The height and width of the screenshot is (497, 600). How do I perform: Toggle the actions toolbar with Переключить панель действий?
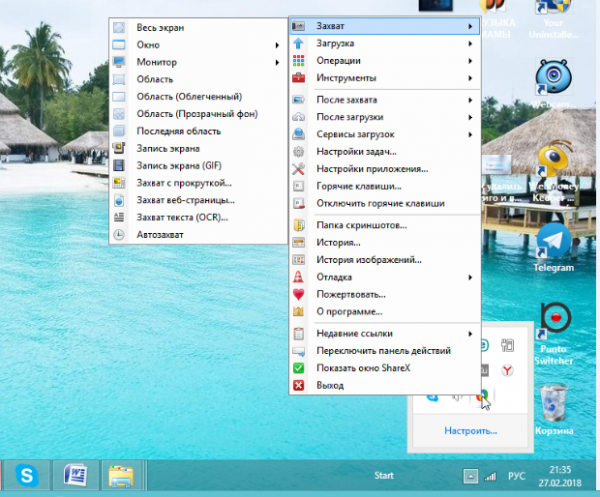tap(384, 351)
